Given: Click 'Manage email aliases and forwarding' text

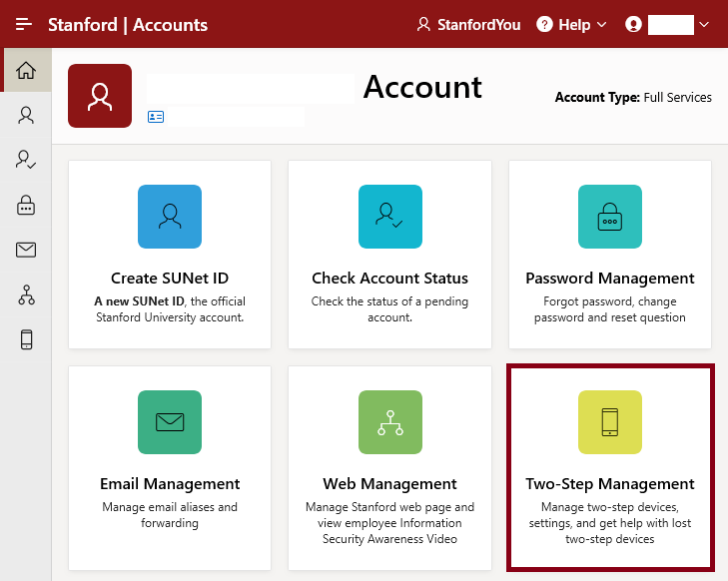Looking at the screenshot, I should (170, 515).
